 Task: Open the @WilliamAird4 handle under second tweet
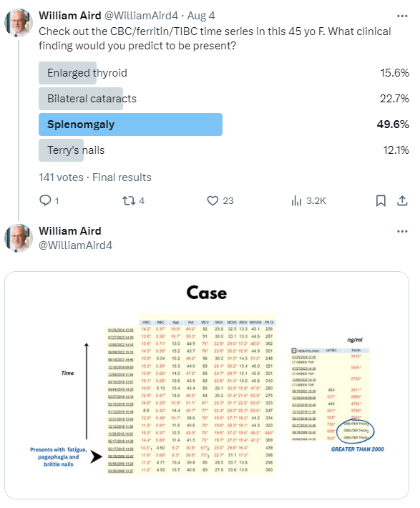click(75, 245)
